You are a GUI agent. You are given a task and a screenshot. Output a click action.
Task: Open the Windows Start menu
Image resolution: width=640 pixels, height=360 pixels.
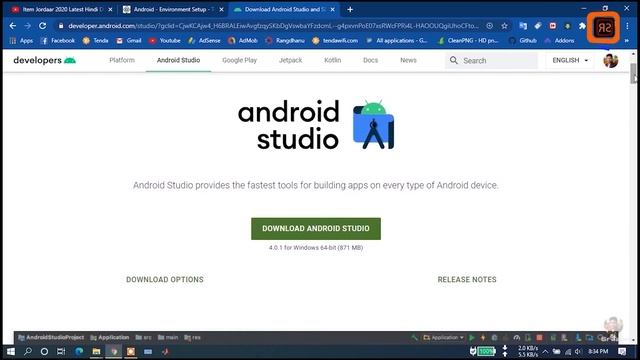pos(11,351)
